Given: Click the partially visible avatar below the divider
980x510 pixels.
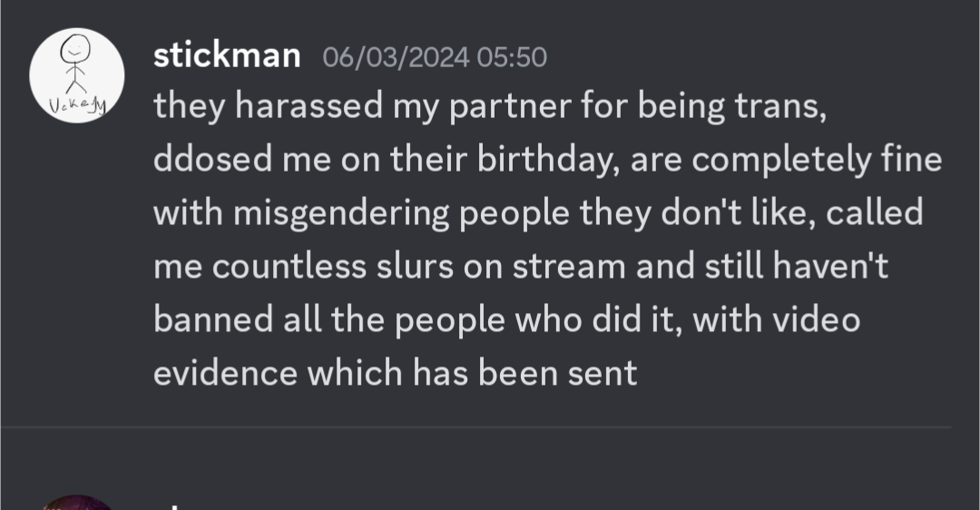Looking at the screenshot, I should coord(77,502).
